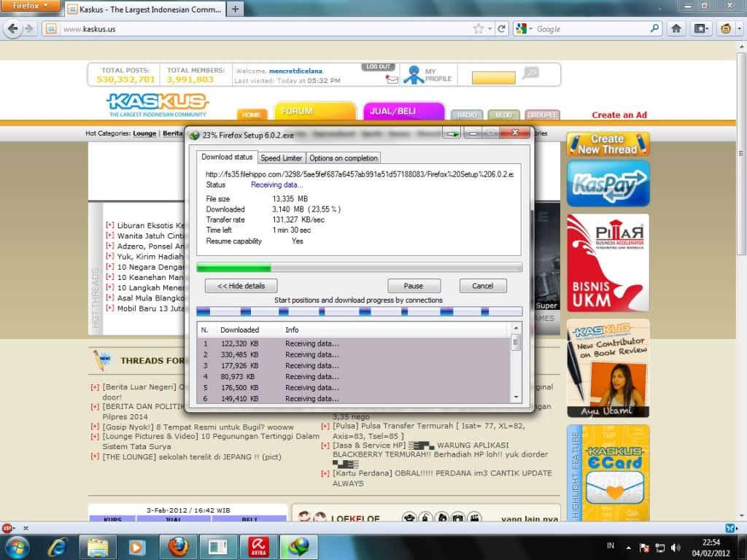Open the Bookmarks toolbar icon
The image size is (747, 560).
[x=700, y=28]
